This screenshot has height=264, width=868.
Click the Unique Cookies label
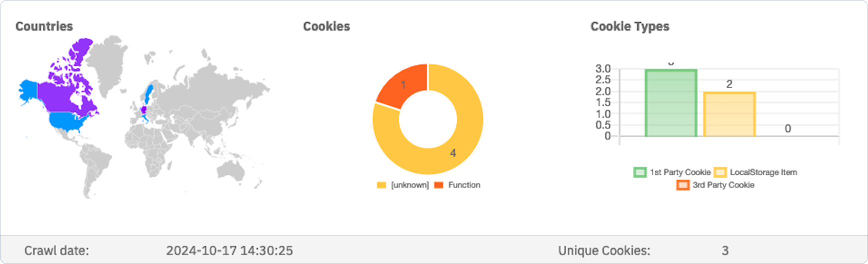pyautogui.click(x=604, y=250)
